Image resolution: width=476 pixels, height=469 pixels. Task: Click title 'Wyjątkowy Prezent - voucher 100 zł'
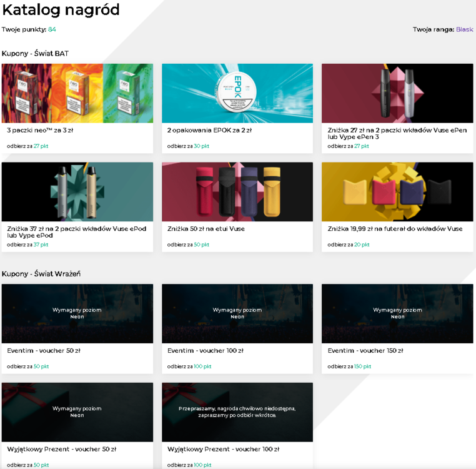(223, 449)
